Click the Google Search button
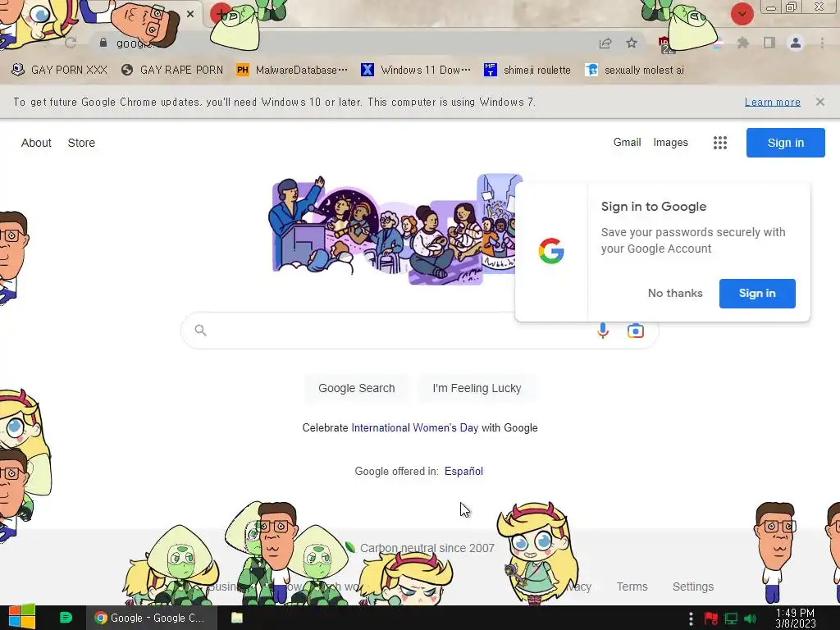The image size is (840, 630). click(x=356, y=388)
